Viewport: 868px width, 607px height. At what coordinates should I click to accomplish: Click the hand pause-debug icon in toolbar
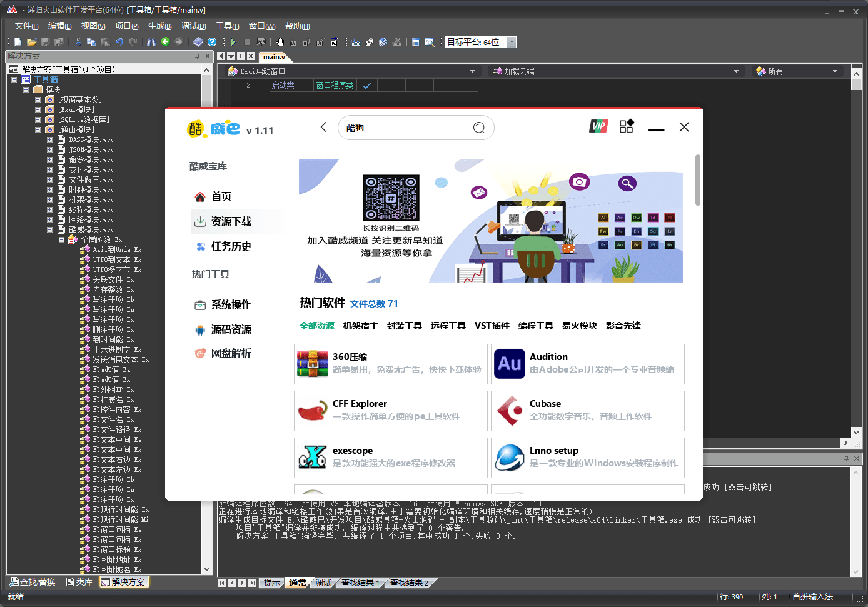280,42
